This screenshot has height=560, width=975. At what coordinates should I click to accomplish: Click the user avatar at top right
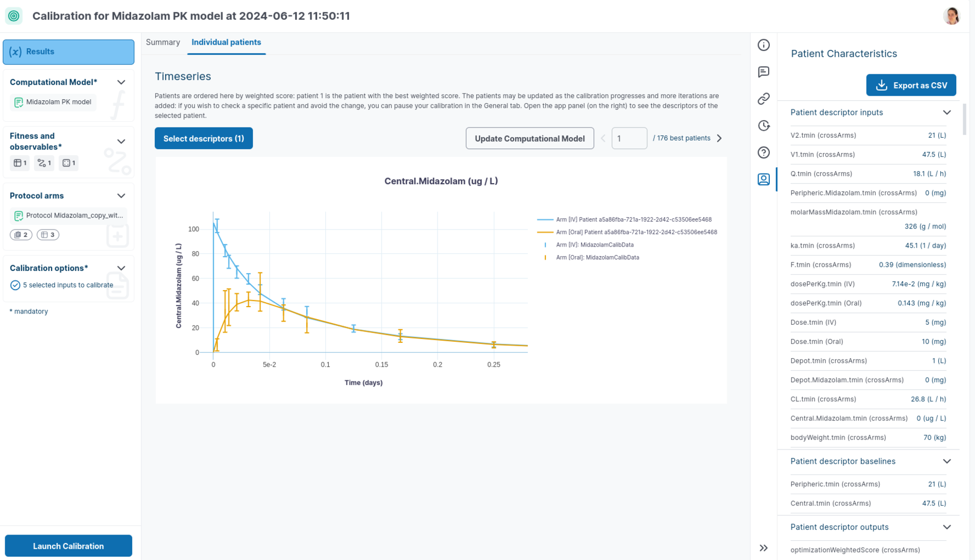click(x=951, y=16)
